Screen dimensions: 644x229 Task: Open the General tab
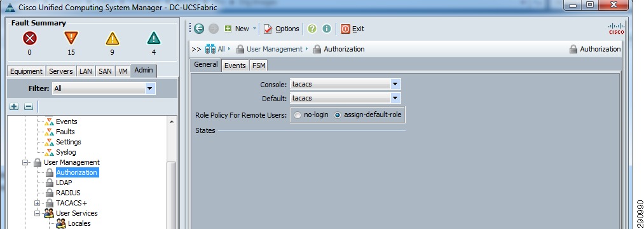[206, 64]
